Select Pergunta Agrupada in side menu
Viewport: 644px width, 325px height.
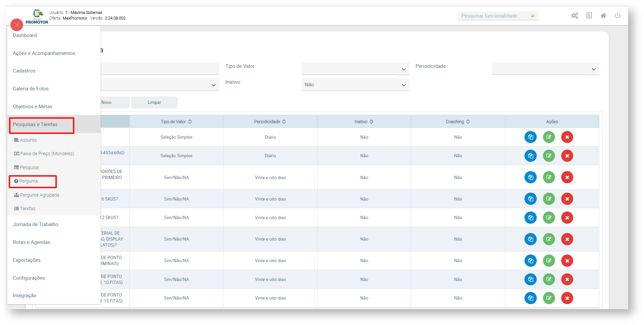coord(39,195)
